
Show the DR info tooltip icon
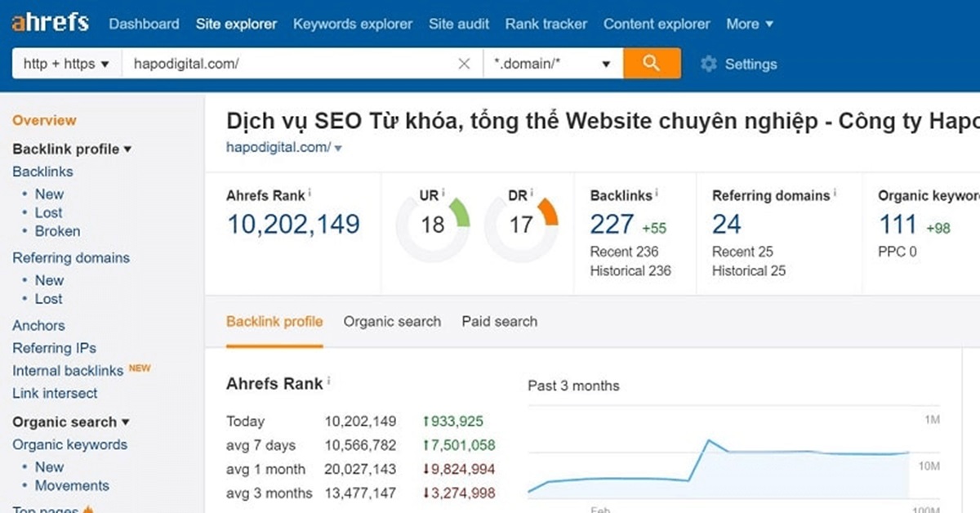point(532,194)
